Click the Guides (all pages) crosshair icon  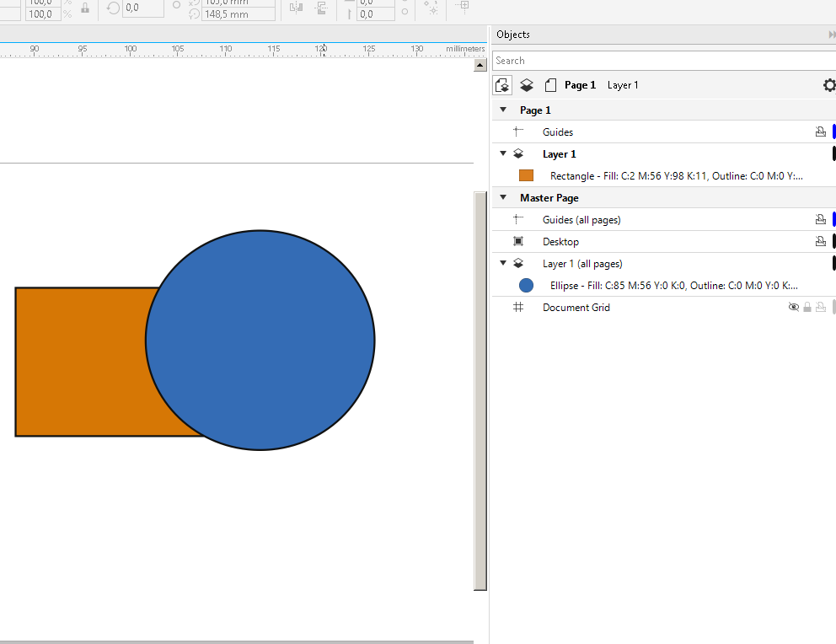[518, 220]
